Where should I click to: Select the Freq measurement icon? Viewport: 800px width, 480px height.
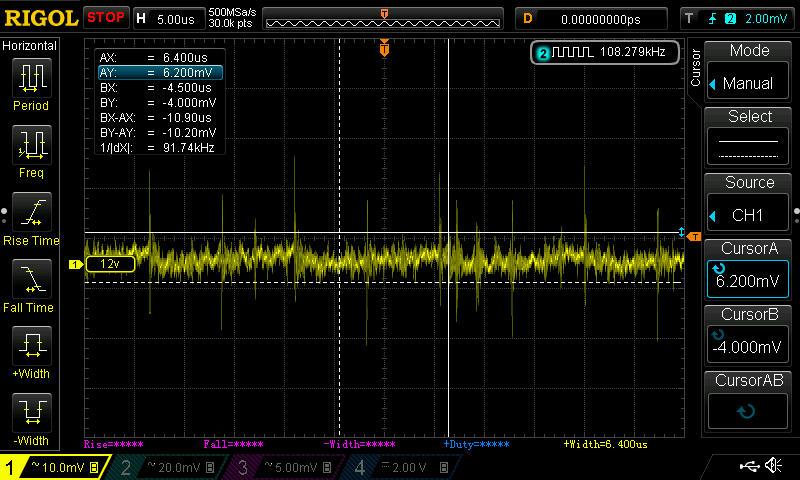[31, 147]
